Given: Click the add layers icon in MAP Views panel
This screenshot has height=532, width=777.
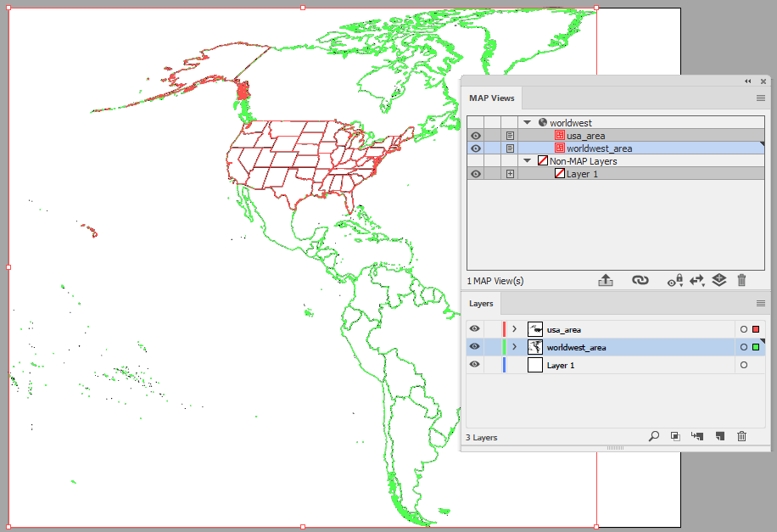Looking at the screenshot, I should (718, 280).
